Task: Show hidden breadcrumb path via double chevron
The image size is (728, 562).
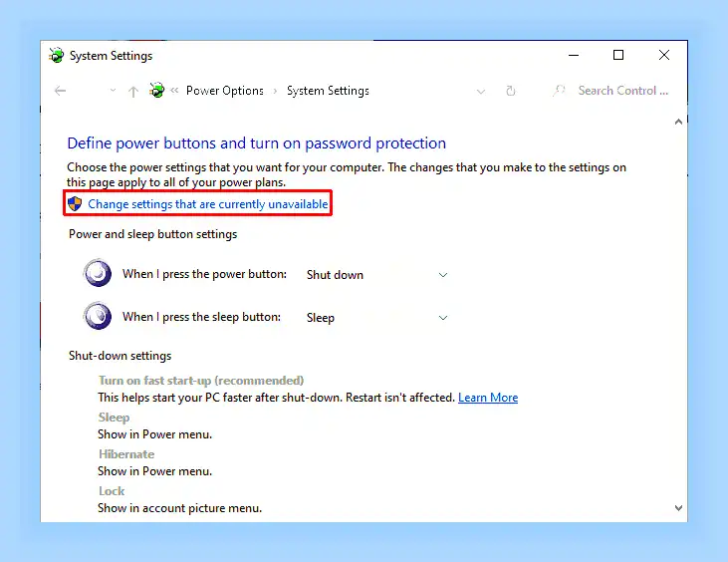Action: coord(174,90)
